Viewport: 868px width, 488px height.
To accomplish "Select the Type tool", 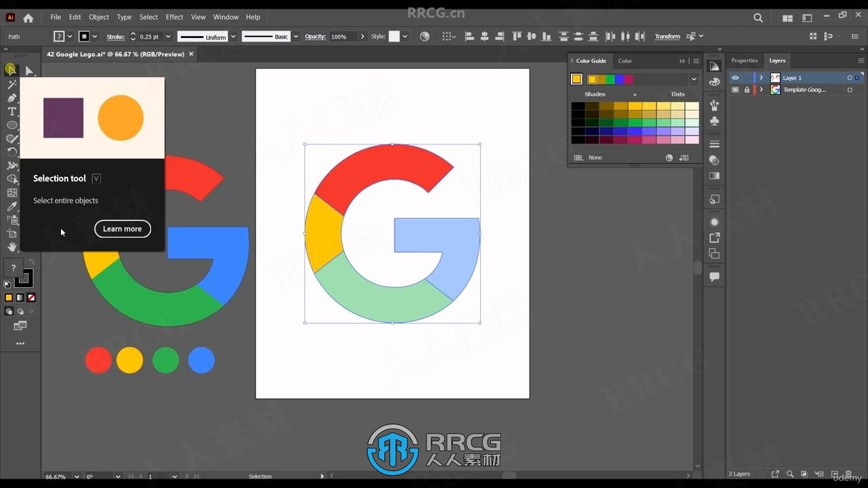I will tap(12, 111).
